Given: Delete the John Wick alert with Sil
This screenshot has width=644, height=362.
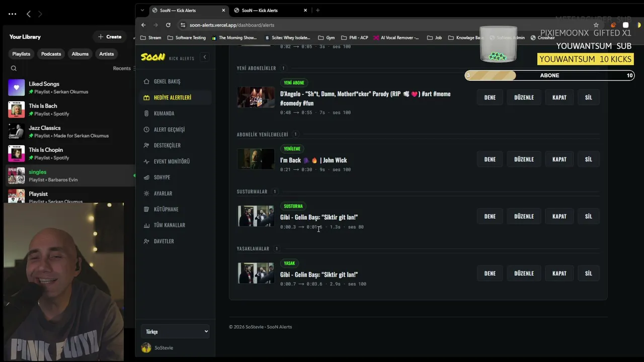Looking at the screenshot, I should point(589,159).
